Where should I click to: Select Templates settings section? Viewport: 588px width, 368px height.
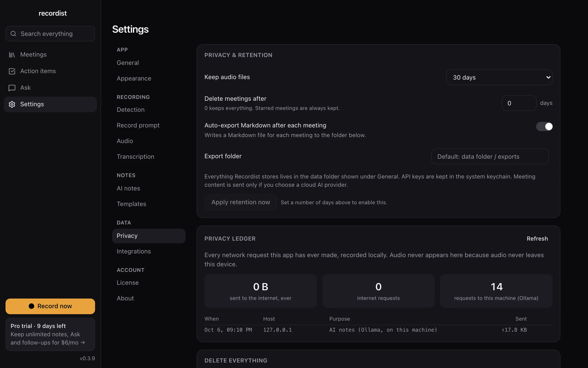pos(149,204)
